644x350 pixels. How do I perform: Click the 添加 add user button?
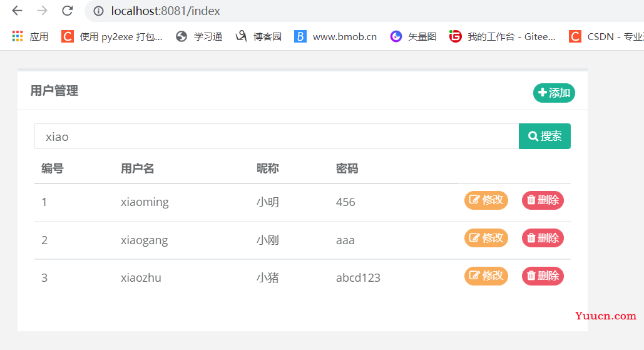(554, 93)
